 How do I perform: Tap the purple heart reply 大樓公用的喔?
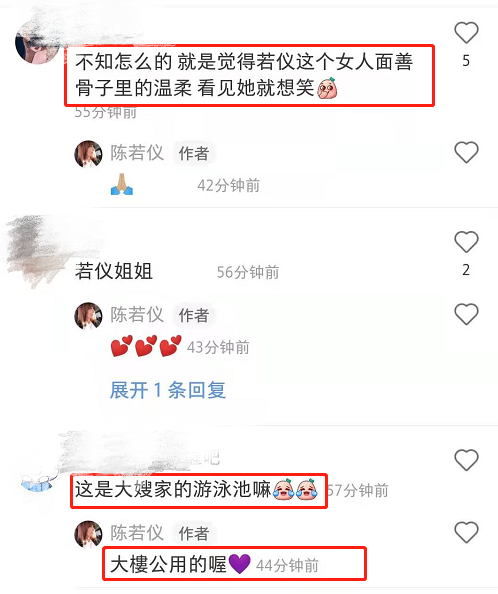[181, 564]
